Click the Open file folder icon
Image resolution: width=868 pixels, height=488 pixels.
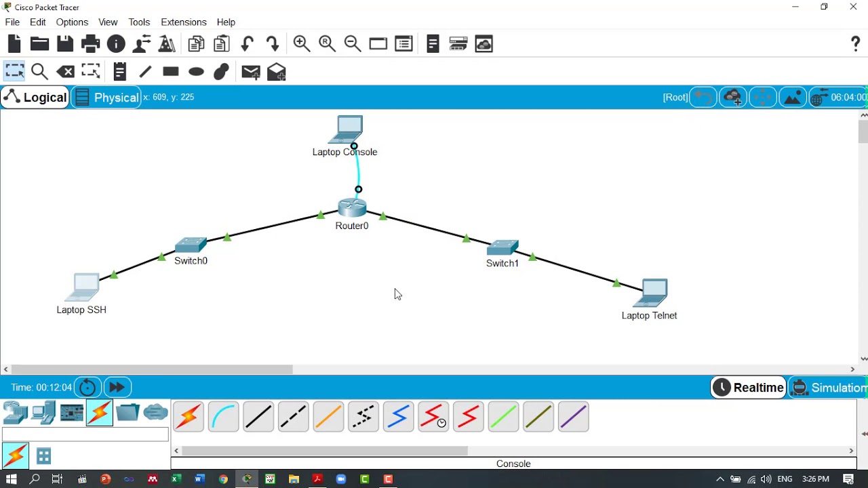pyautogui.click(x=39, y=44)
